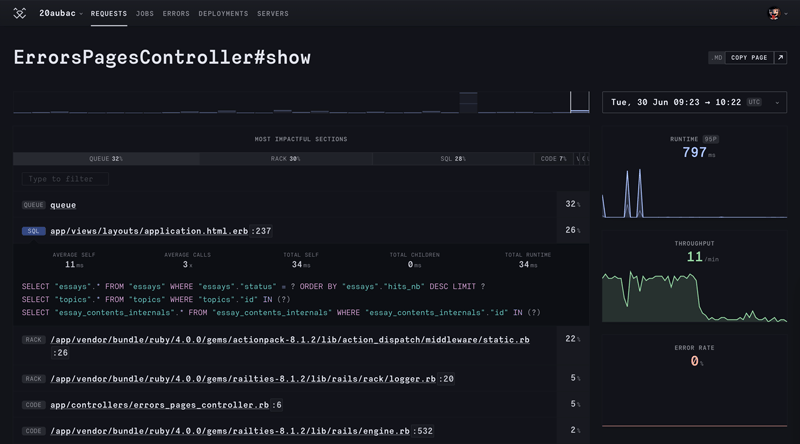Open the date range dropdown
The height and width of the screenshot is (444, 800).
click(694, 102)
